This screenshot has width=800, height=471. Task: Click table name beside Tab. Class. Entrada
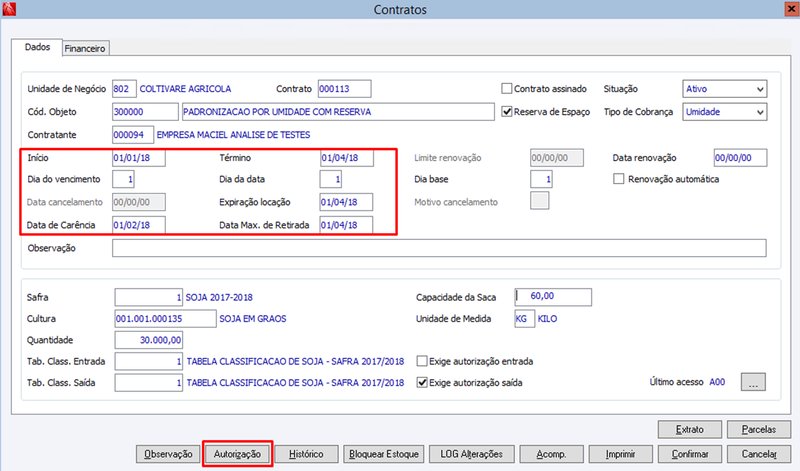click(295, 361)
